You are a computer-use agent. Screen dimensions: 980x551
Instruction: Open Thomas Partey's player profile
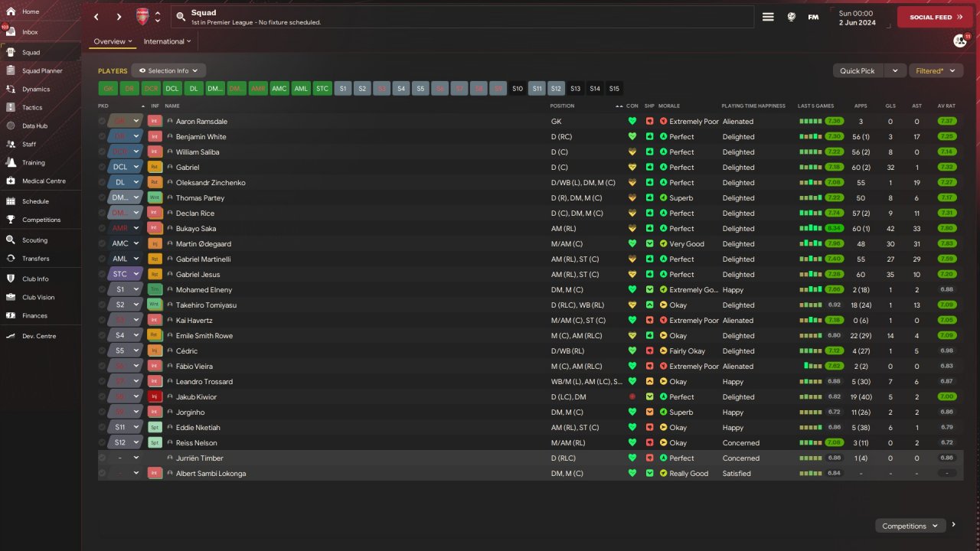point(200,197)
